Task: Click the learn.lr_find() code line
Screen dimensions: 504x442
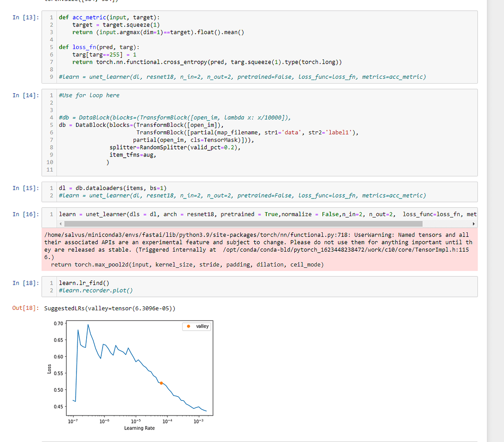Action: pyautogui.click(x=84, y=282)
